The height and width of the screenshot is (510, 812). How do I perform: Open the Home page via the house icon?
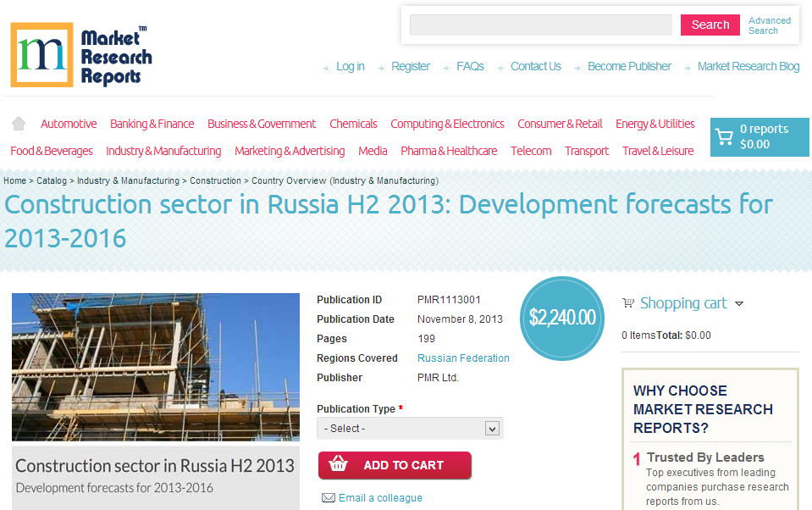pyautogui.click(x=18, y=123)
